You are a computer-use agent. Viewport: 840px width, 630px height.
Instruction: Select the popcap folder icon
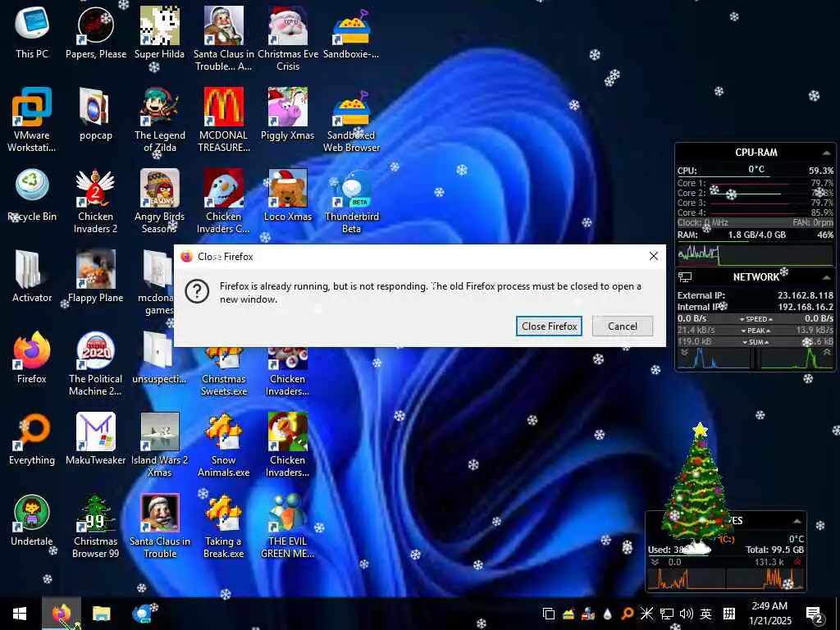coord(96,113)
